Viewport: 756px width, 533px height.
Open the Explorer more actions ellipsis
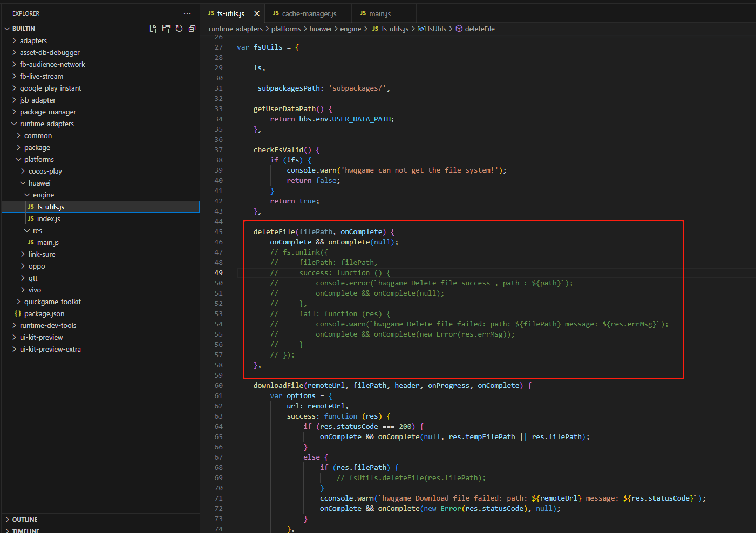[x=187, y=13]
